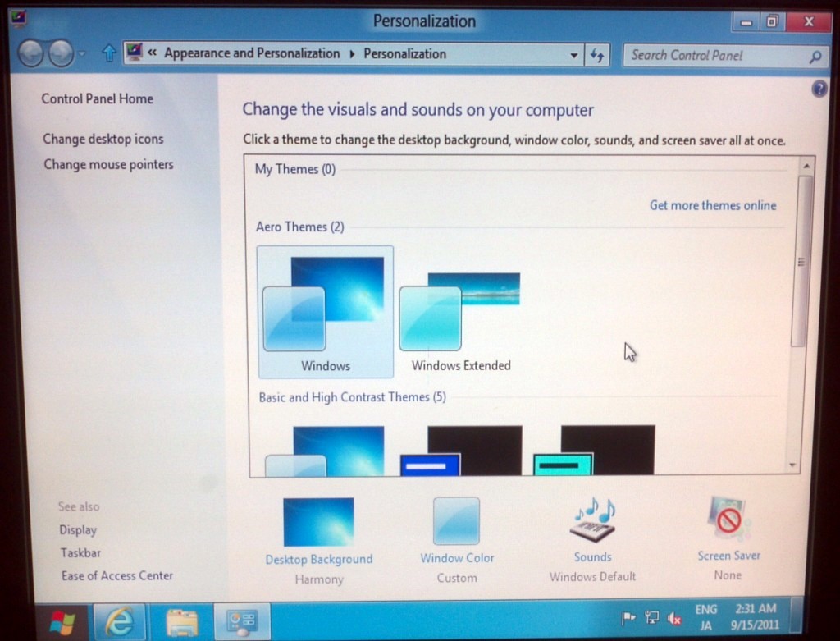The image size is (840, 641).
Task: Select the Windows Extended theme
Action: [x=461, y=320]
